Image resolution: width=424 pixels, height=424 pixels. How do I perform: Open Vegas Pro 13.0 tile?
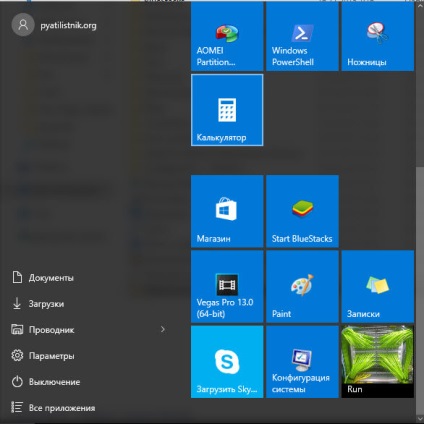(227, 287)
